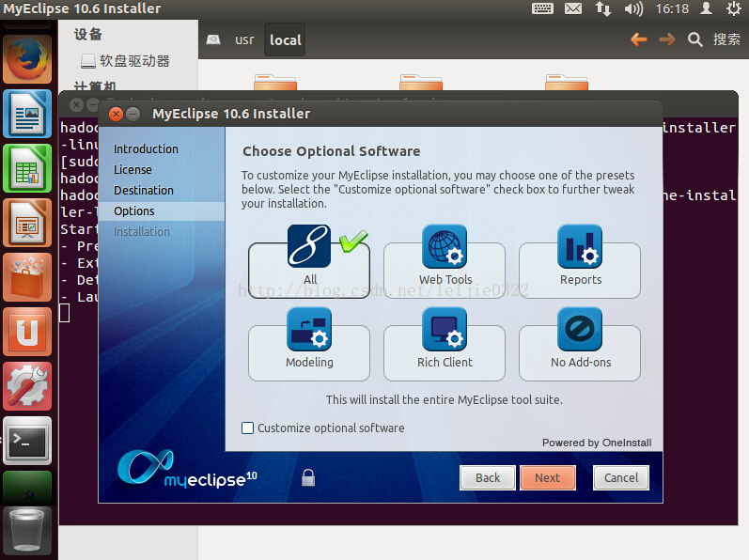Open the sound volume indicator
Viewport: 749px width, 560px height.
pyautogui.click(x=633, y=8)
